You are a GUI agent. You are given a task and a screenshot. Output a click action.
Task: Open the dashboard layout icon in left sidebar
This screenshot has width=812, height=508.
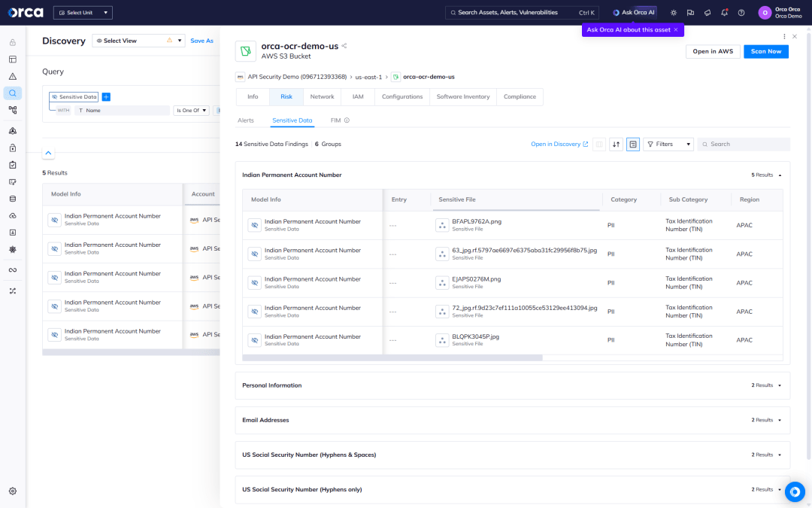[13, 59]
